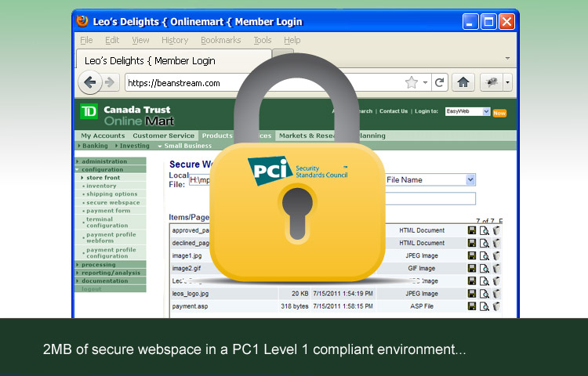
Task: Click the browser forward arrow button
Action: point(110,82)
